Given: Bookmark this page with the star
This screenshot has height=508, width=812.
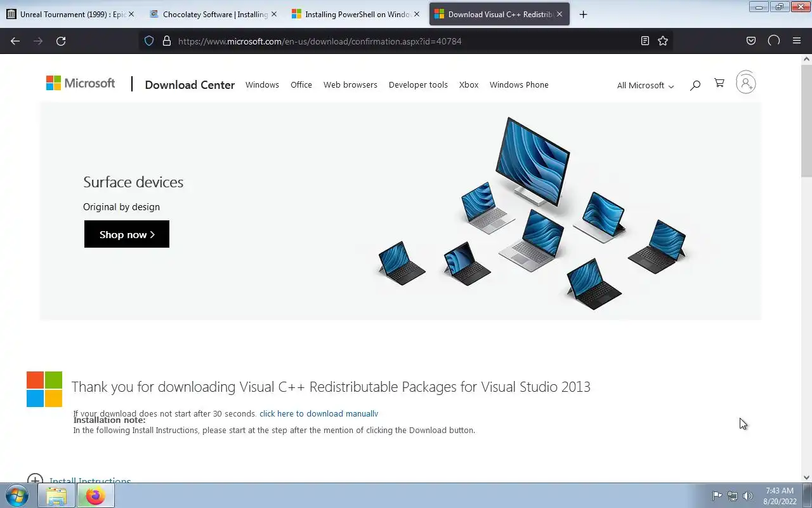Looking at the screenshot, I should (663, 41).
